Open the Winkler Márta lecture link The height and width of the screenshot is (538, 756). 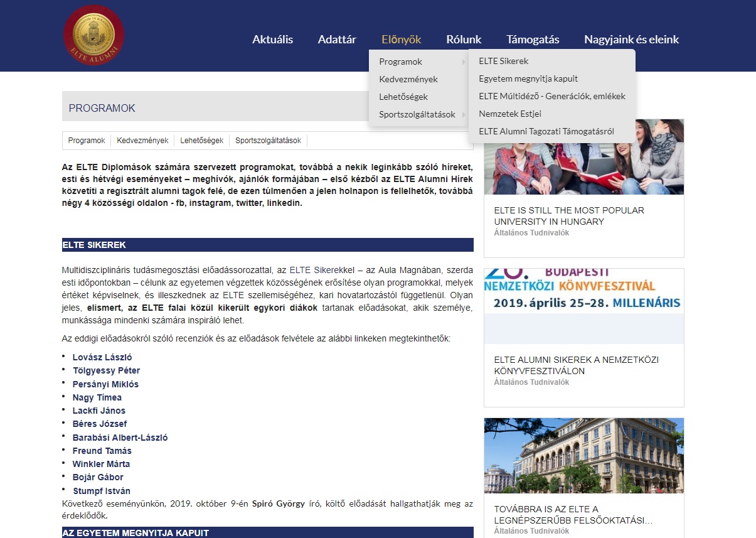coord(102,464)
